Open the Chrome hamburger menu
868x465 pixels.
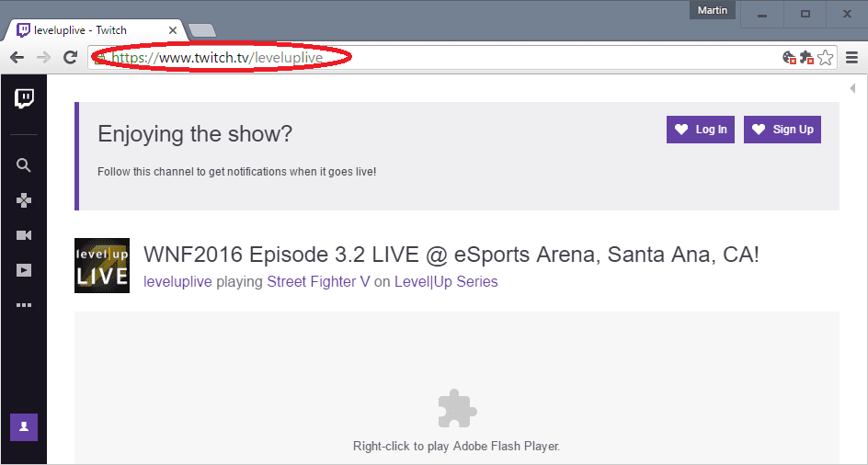(851, 58)
